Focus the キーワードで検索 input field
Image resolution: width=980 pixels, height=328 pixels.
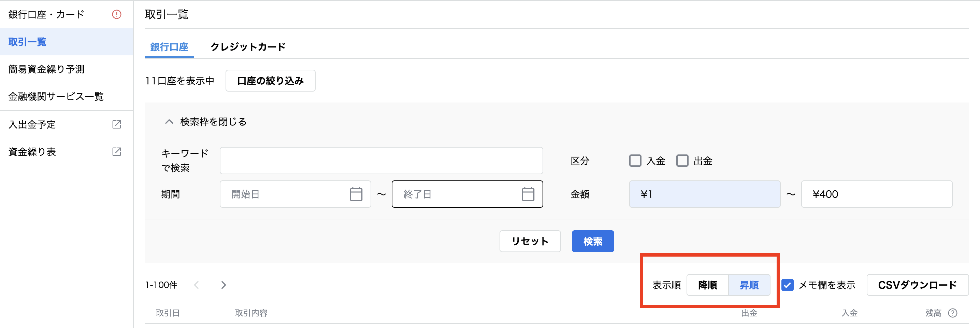pyautogui.click(x=381, y=160)
